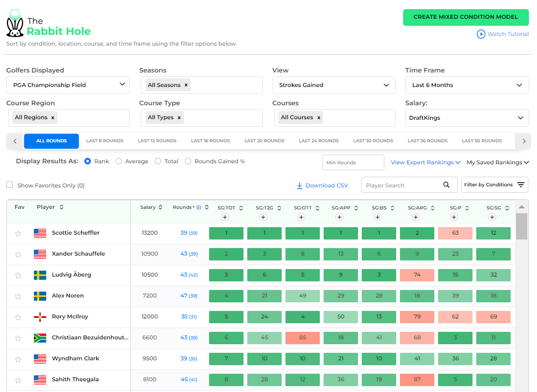Screen dimensions: 537x392
Task: Open the Courses multi-select field
Action: (335, 118)
